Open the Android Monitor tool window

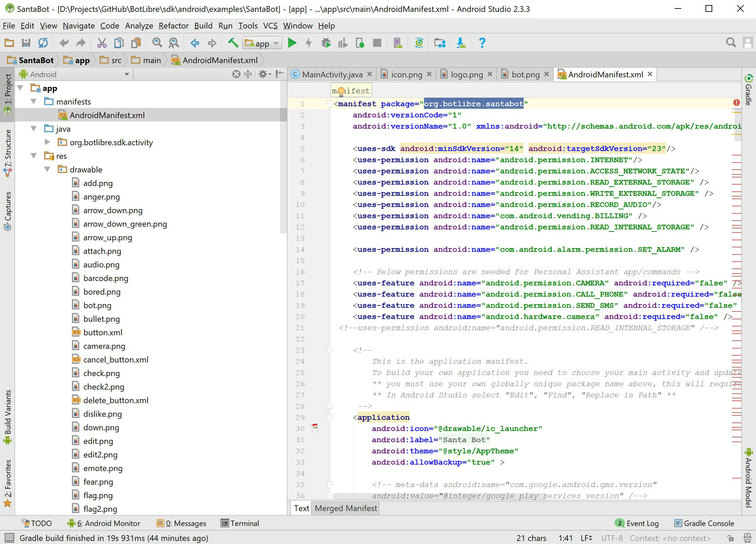point(104,523)
